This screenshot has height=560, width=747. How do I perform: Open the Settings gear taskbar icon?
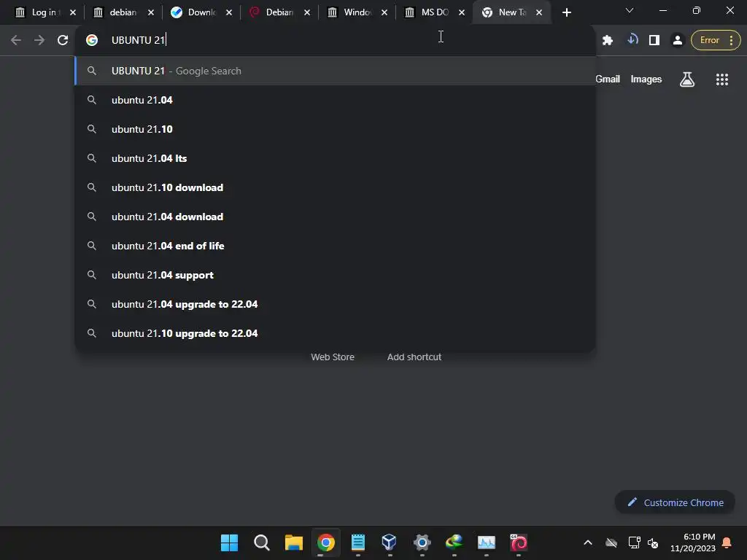click(422, 542)
